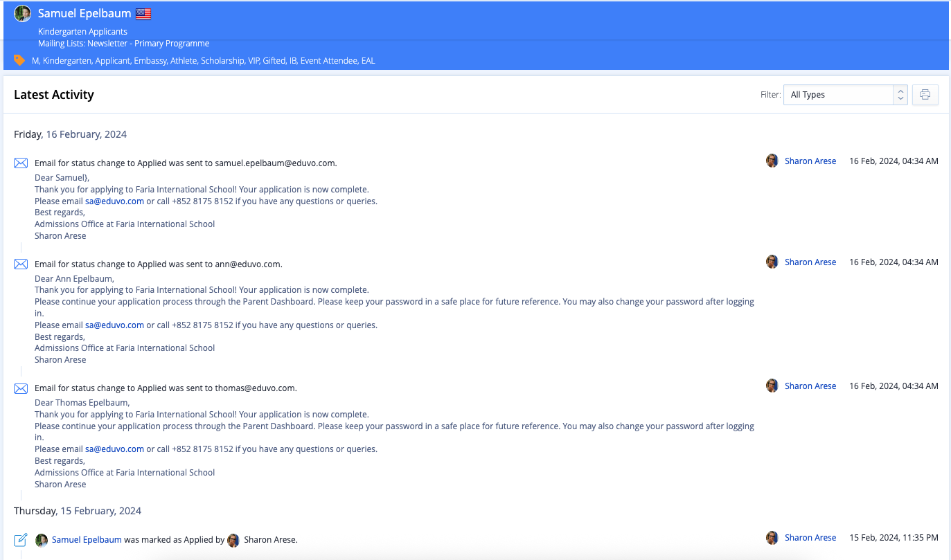Open Sharon Arese link on the ann@eduvo.com email entry

point(810,262)
